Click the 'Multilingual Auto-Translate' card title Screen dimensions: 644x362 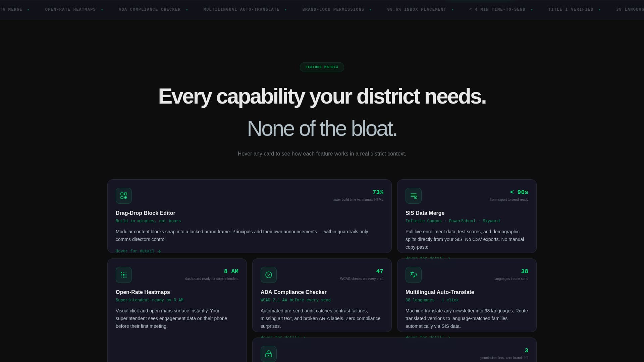440,292
